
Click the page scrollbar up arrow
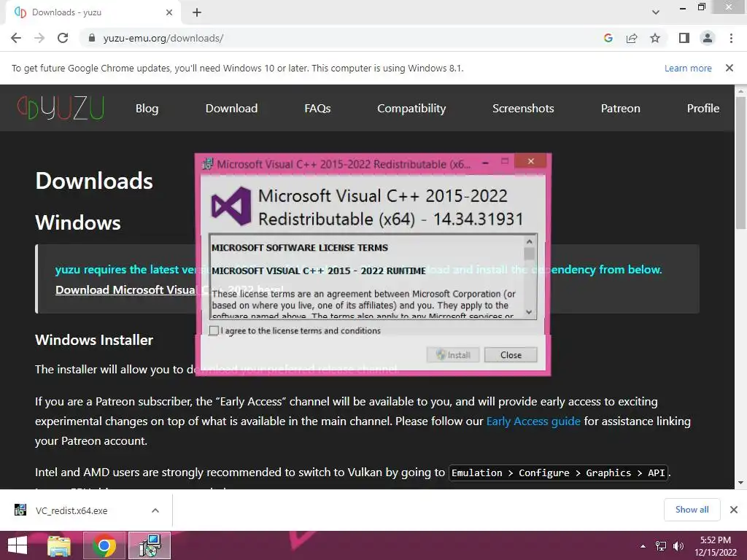tap(740, 91)
